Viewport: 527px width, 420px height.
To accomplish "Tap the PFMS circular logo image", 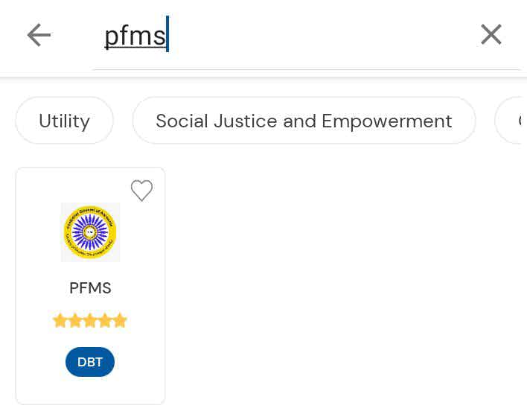I will [x=90, y=232].
